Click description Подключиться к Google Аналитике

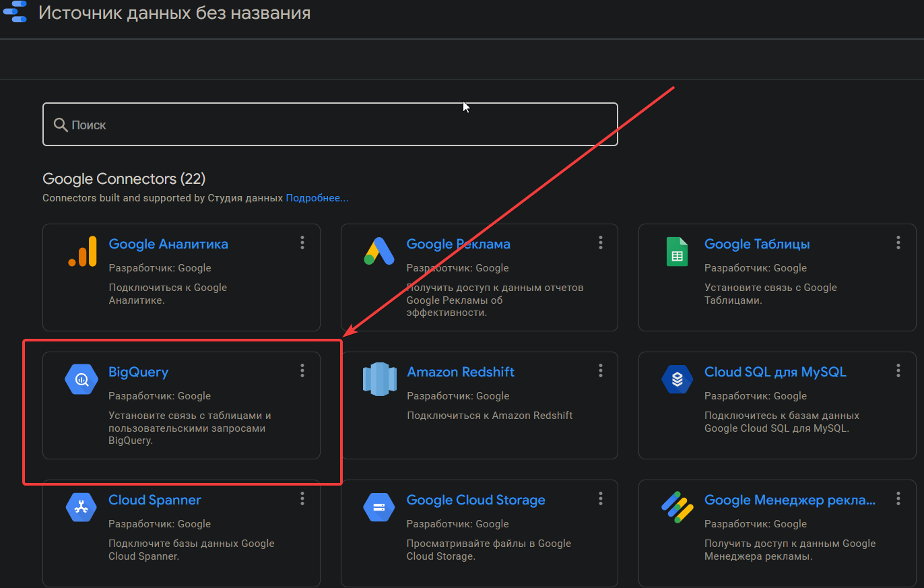[168, 294]
